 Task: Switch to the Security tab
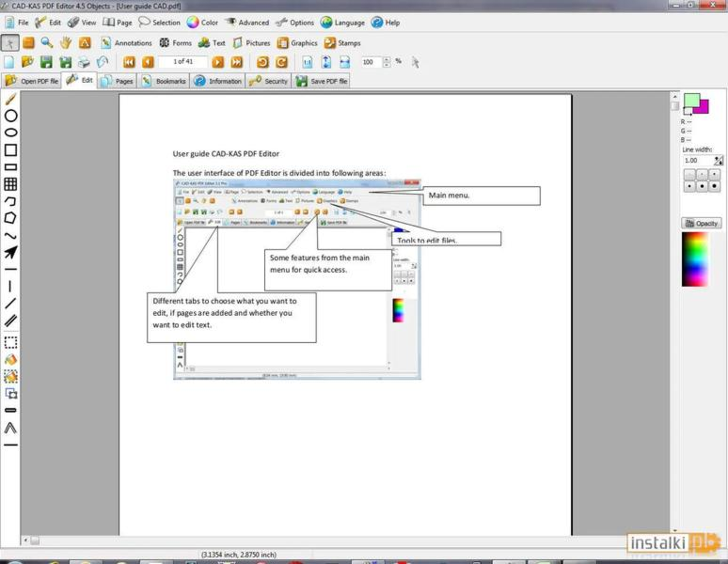click(x=268, y=81)
